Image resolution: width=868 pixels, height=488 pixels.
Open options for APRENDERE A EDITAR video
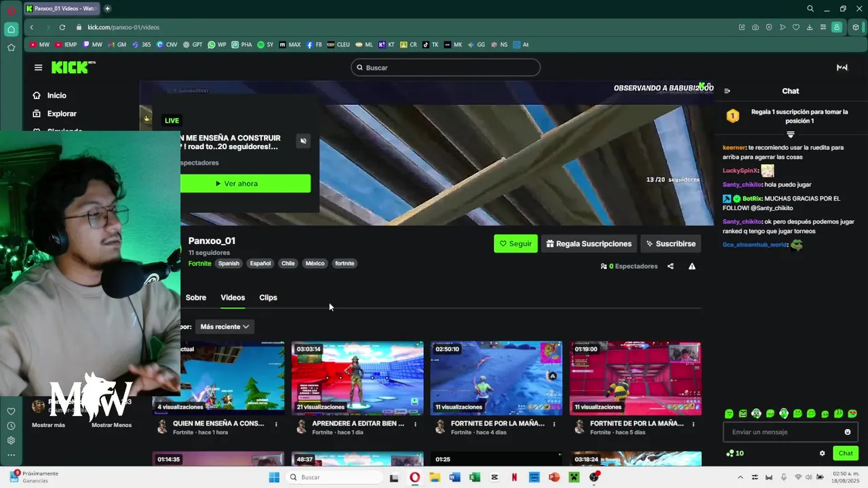pos(415,424)
